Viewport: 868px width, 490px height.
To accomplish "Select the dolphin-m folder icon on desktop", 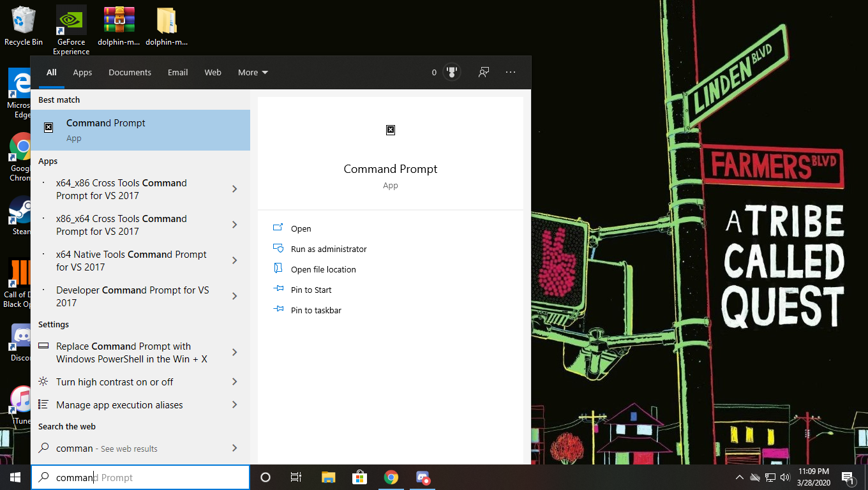I will (x=167, y=26).
